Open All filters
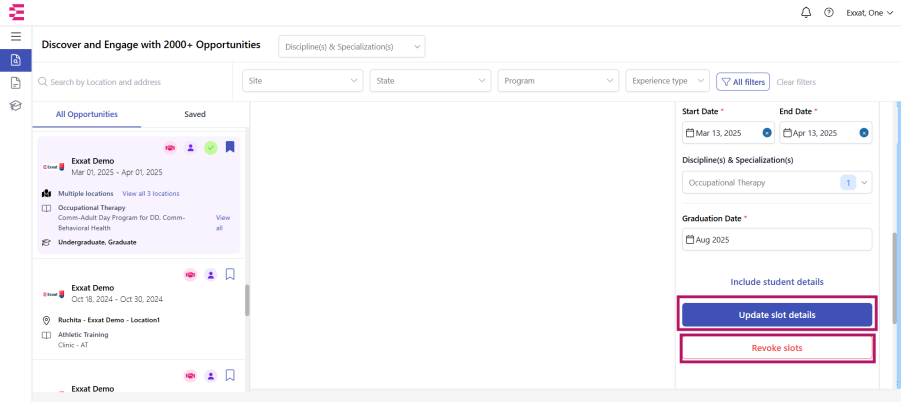The height and width of the screenshot is (402, 902). pyautogui.click(x=743, y=82)
